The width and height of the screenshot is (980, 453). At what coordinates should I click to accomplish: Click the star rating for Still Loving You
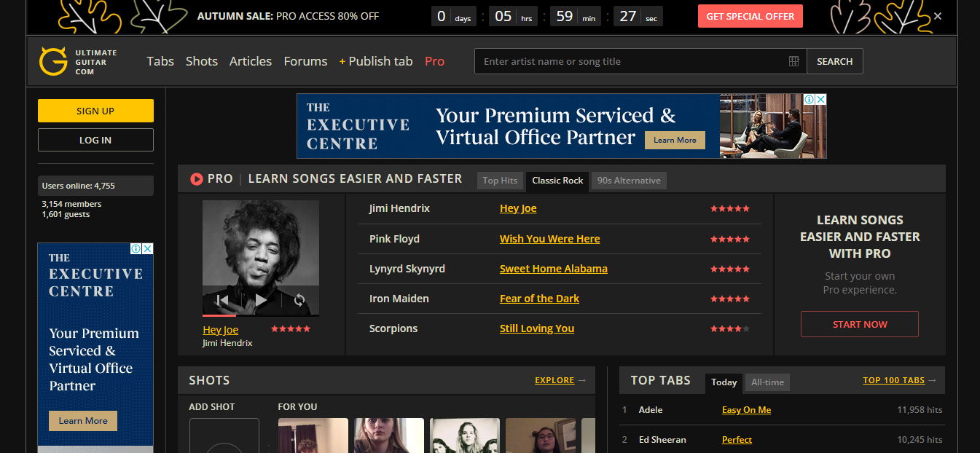point(730,328)
